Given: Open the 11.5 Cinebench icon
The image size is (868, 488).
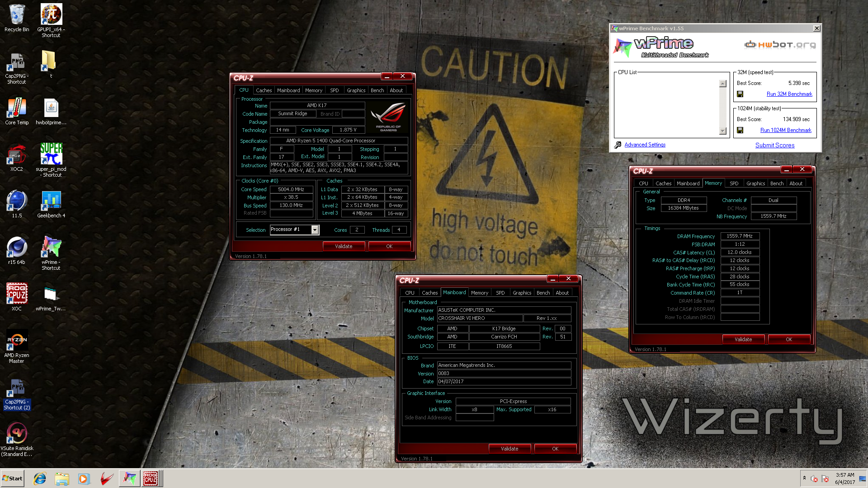Looking at the screenshot, I should (x=17, y=204).
